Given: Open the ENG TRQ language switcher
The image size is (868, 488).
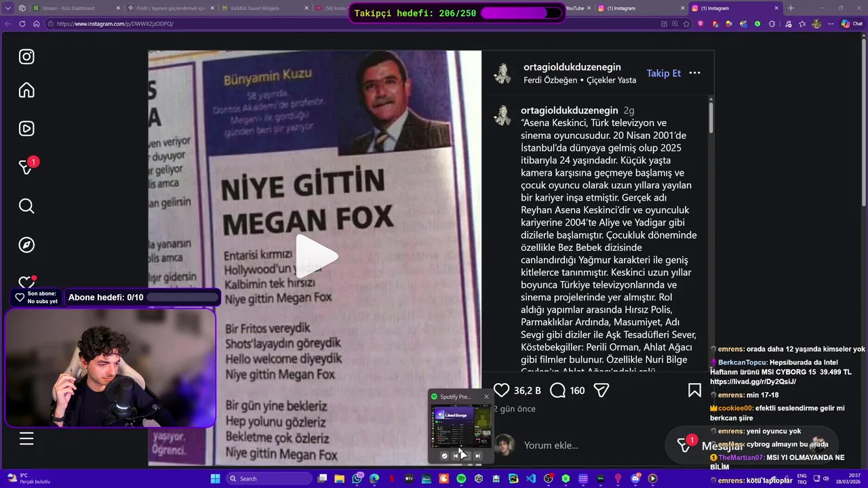Looking at the screenshot, I should 802,479.
